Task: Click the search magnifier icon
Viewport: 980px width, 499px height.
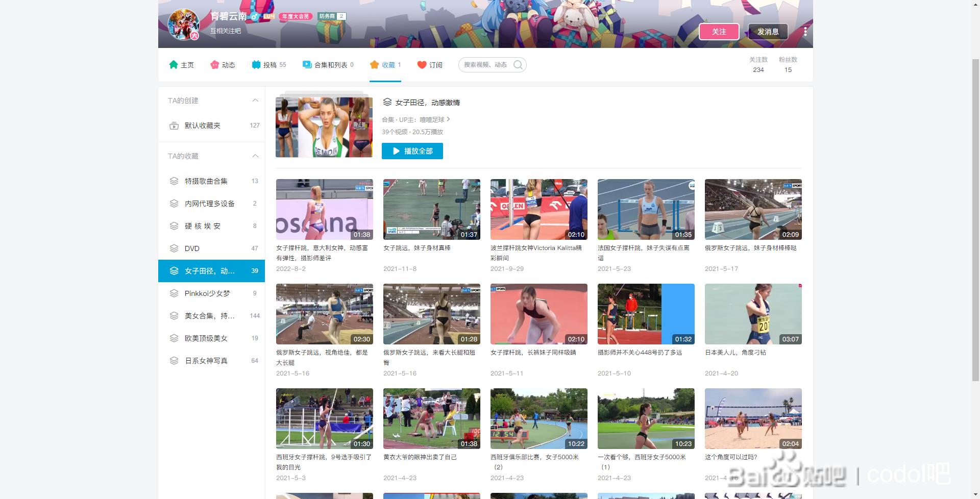Action: [518, 65]
